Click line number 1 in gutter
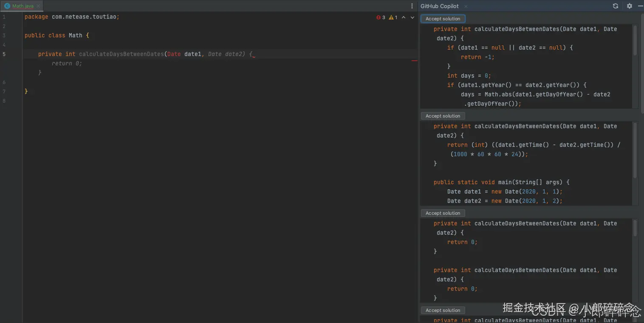 [x=4, y=17]
